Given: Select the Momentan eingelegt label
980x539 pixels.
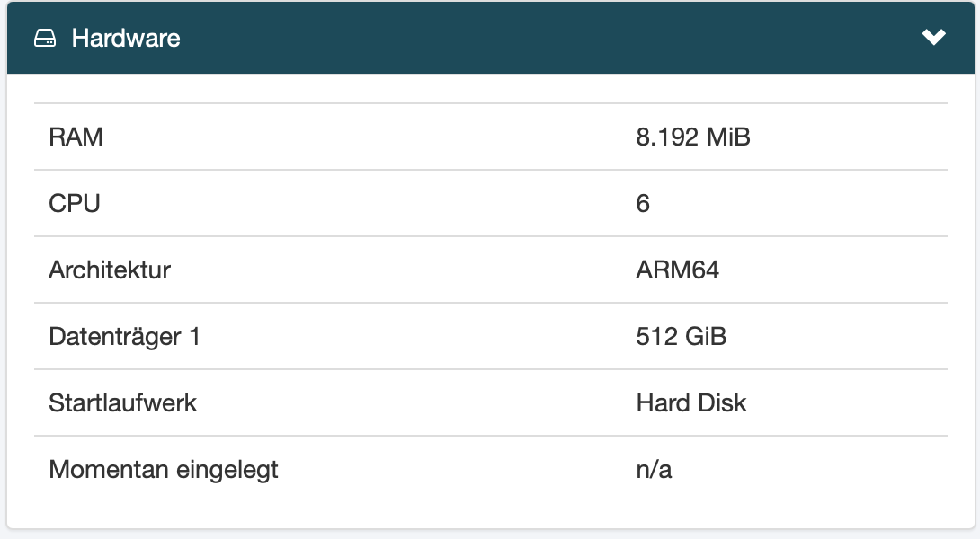Looking at the screenshot, I should 163,470.
